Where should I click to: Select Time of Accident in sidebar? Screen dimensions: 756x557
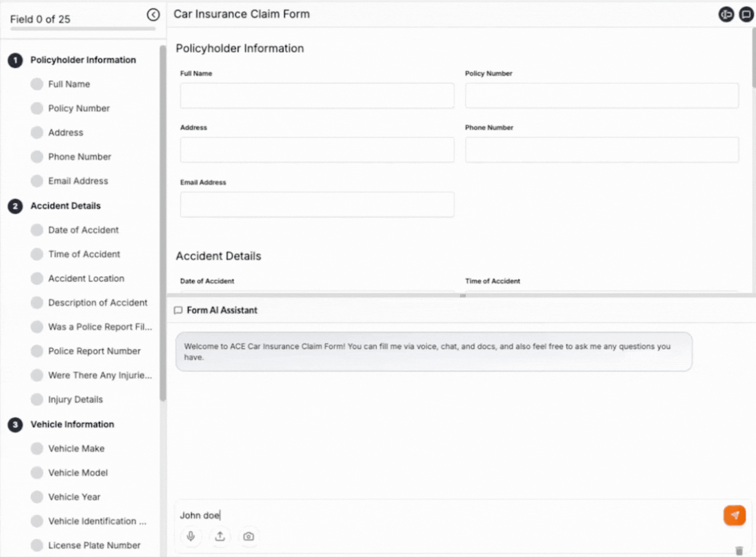tap(75, 254)
